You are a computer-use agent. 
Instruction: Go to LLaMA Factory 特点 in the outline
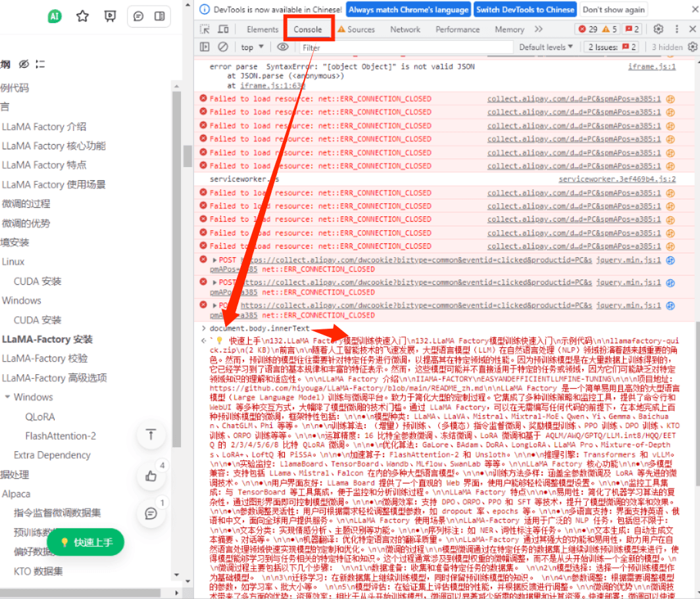point(43,165)
